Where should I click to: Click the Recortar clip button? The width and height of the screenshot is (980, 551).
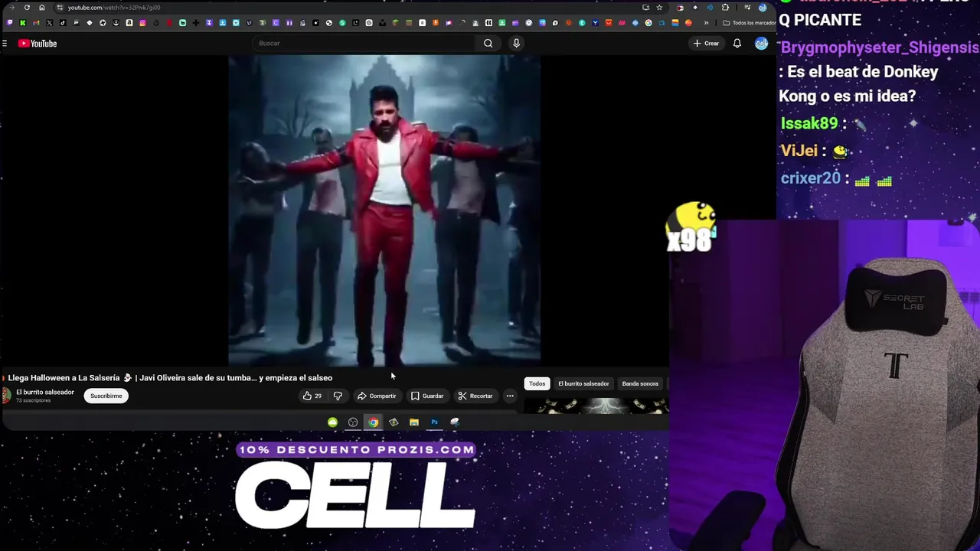coord(475,396)
